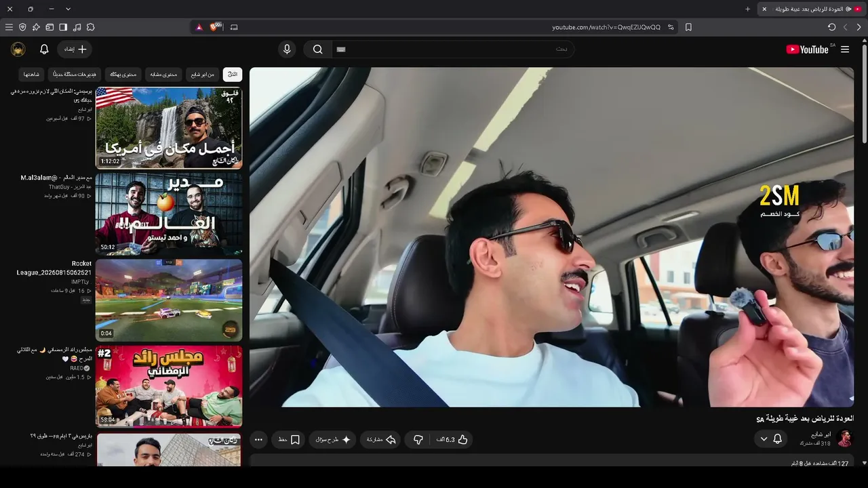This screenshot has height=488, width=868.
Task: Open the VPN shield icon in toolbar
Action: click(x=22, y=27)
